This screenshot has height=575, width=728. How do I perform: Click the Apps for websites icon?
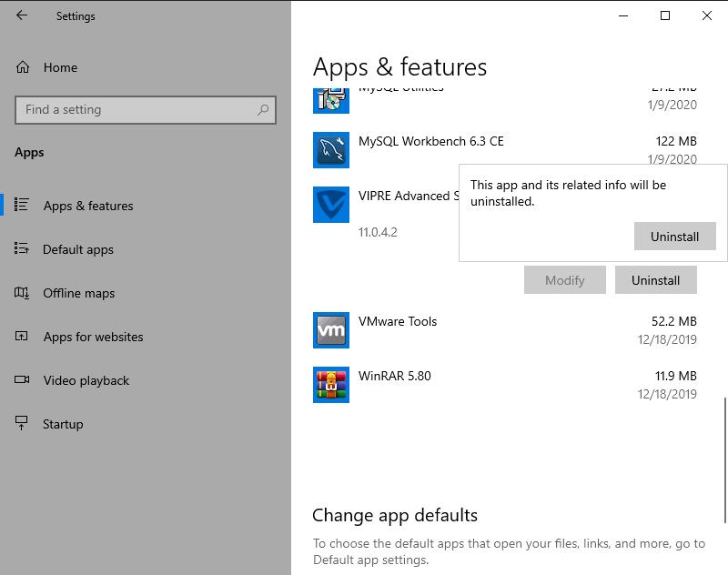coord(21,336)
